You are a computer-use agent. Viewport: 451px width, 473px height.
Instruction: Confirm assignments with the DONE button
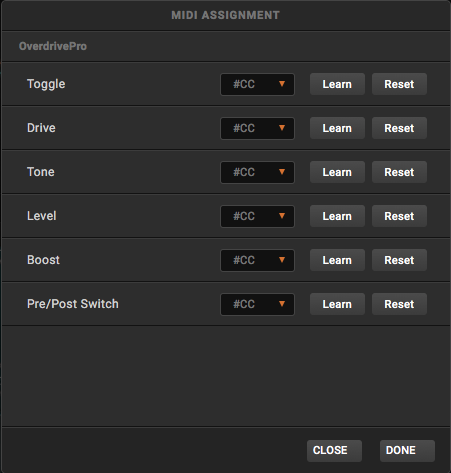(407, 451)
